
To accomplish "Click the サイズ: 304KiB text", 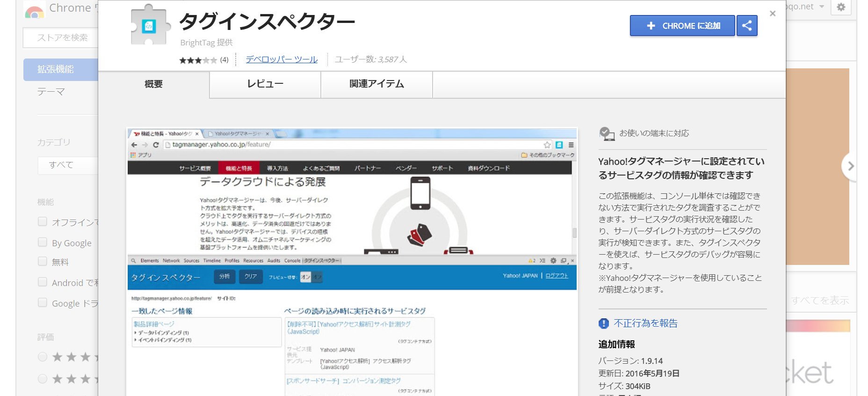I will [x=624, y=386].
